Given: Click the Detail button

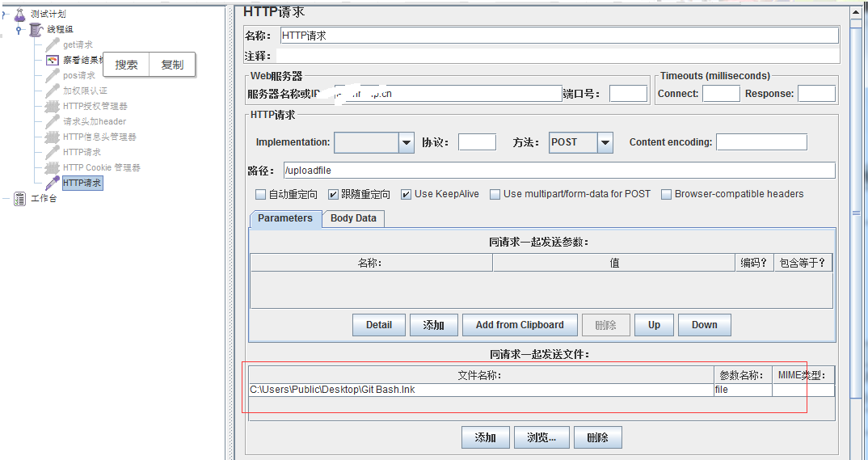Looking at the screenshot, I should click(379, 325).
